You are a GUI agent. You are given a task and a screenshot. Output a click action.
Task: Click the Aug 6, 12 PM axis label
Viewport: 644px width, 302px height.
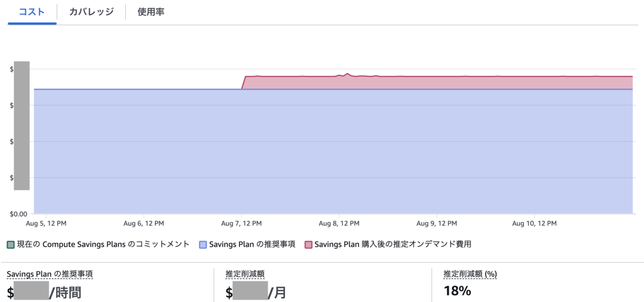click(x=144, y=223)
